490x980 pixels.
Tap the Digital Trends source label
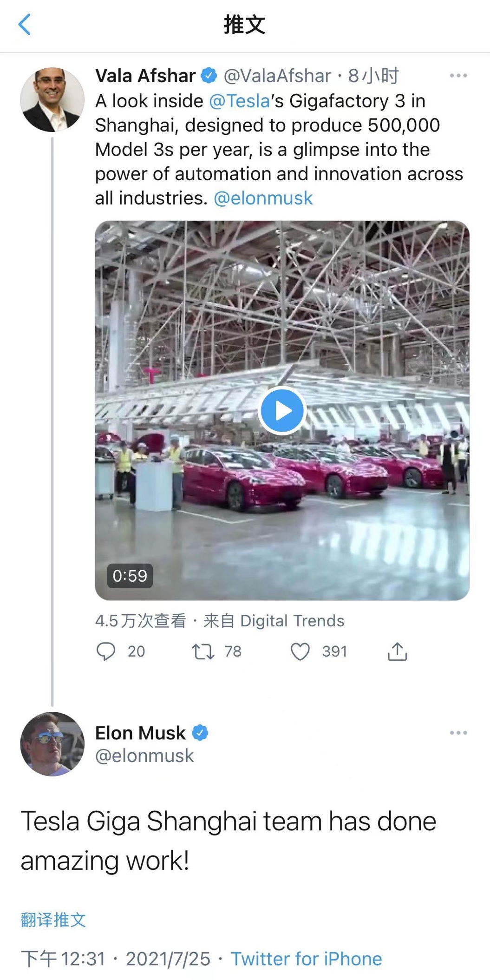[x=292, y=621]
